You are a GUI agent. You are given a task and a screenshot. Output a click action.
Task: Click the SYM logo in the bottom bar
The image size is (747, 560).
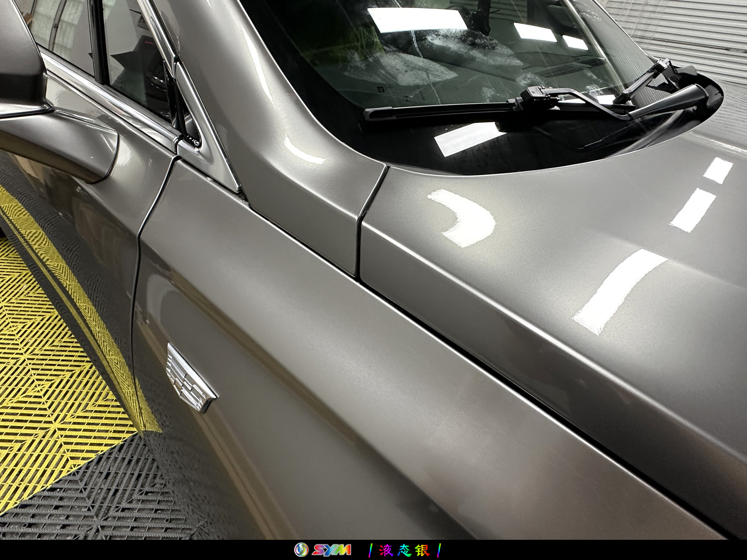(x=323, y=550)
